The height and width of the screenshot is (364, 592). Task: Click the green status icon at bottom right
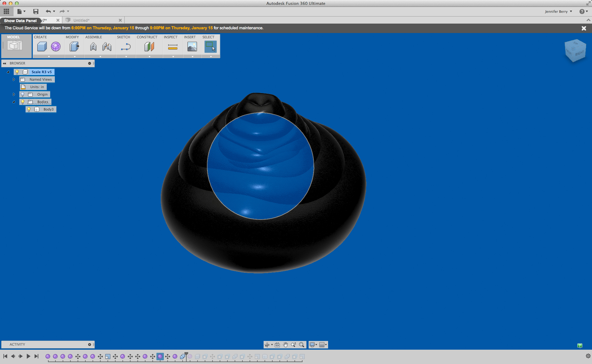click(x=580, y=345)
